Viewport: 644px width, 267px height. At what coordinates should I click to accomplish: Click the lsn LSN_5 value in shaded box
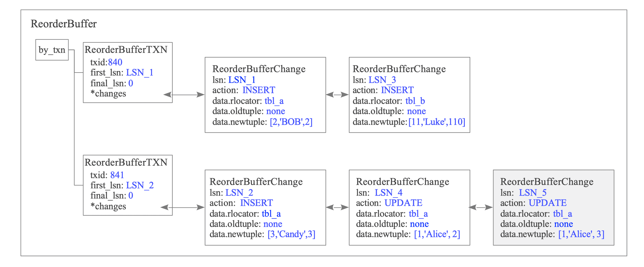533,193
